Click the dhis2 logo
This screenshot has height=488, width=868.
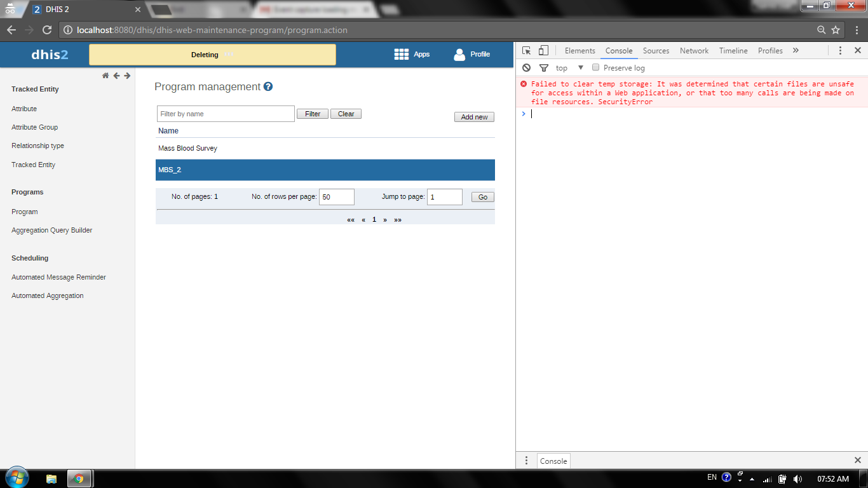pyautogui.click(x=50, y=55)
